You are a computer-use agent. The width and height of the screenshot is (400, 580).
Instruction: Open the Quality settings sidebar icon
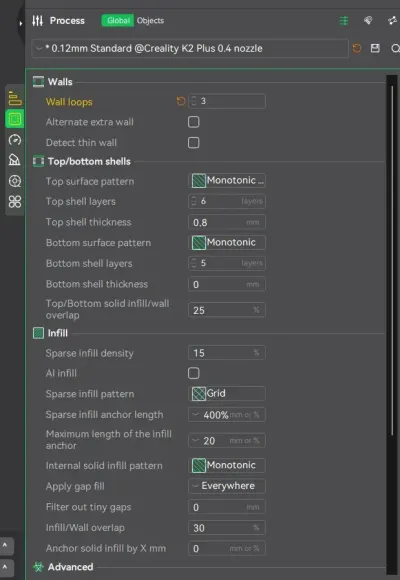coord(15,98)
